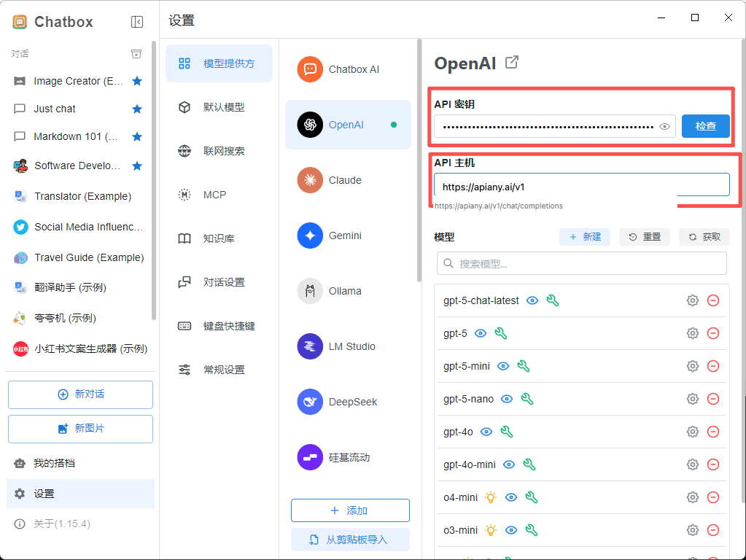
Task: Reveal API key with eye icon
Action: pos(664,127)
